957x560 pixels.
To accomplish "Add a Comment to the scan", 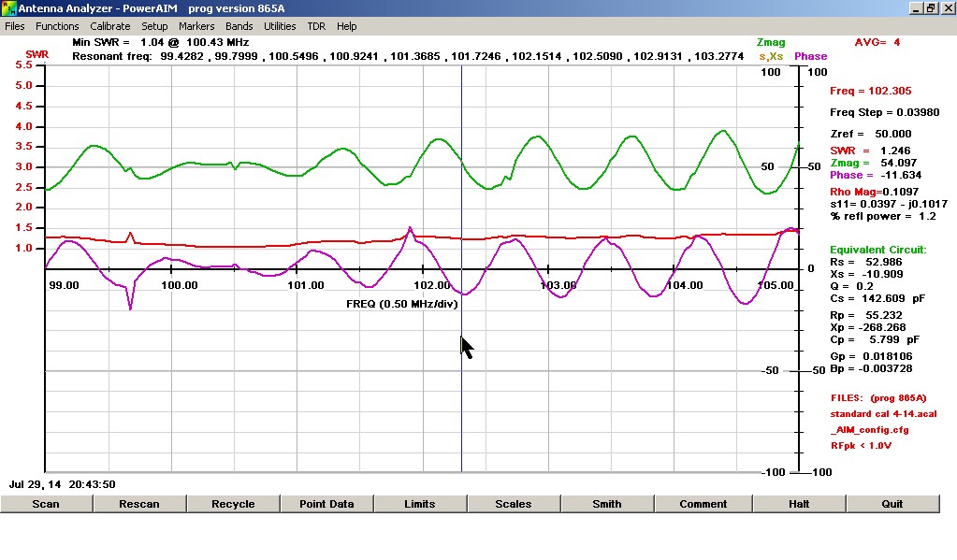I will pyautogui.click(x=703, y=504).
